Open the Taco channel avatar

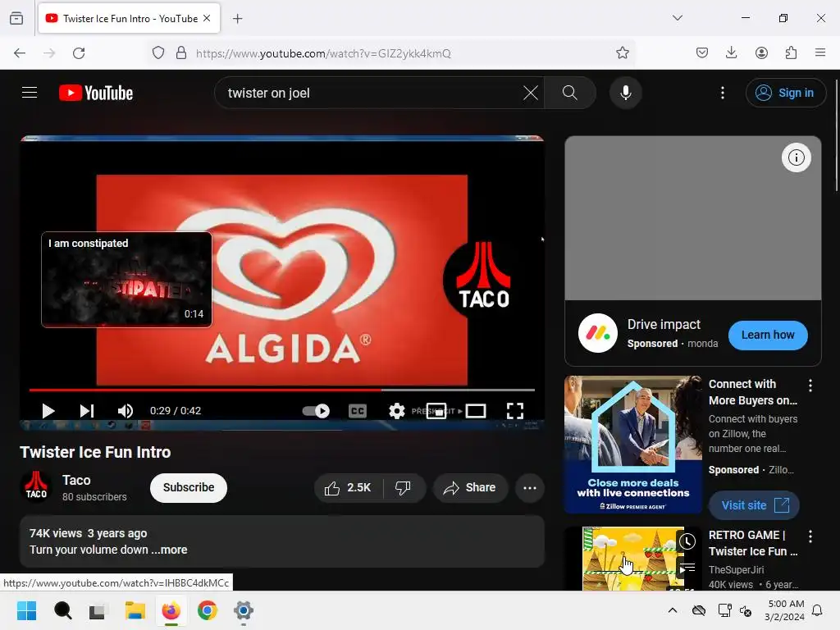[x=36, y=487]
